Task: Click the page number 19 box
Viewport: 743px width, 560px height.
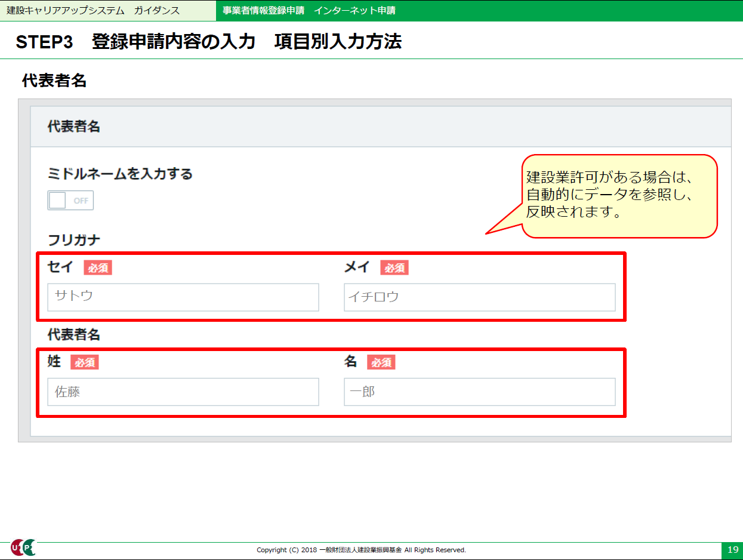Action: (732, 550)
